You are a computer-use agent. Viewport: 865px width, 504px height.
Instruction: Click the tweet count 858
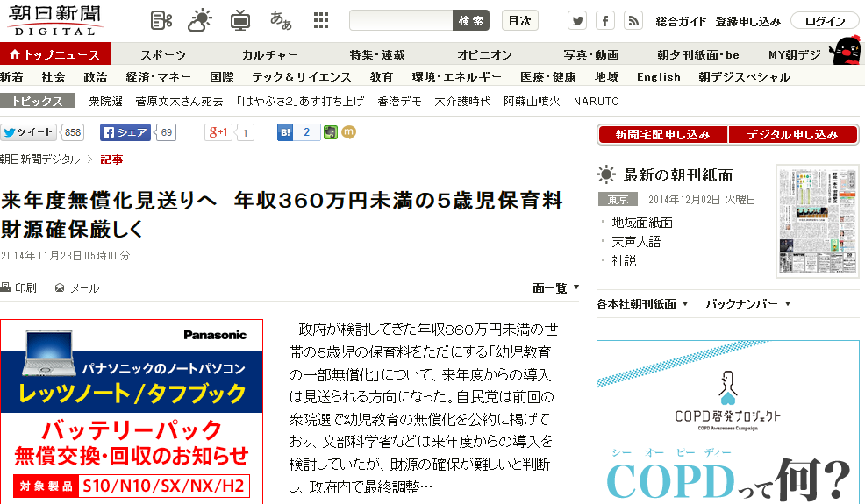(x=72, y=132)
